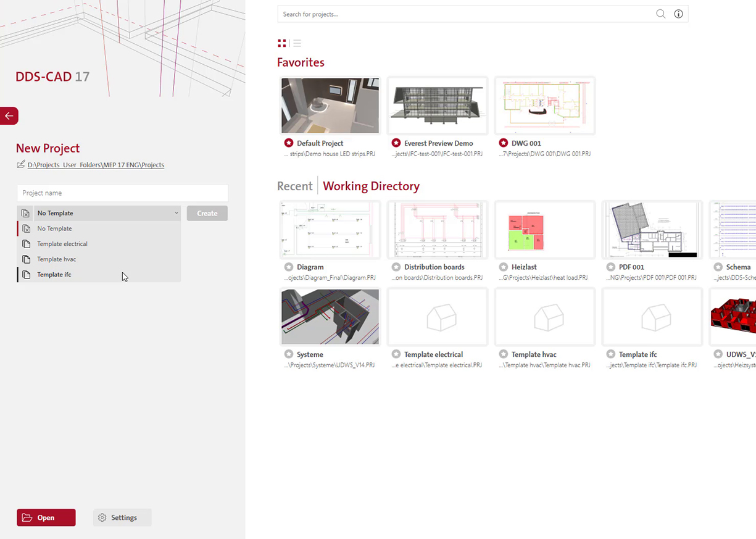
Task: Open Template ifc placeholder thumbnail
Action: pos(652,317)
